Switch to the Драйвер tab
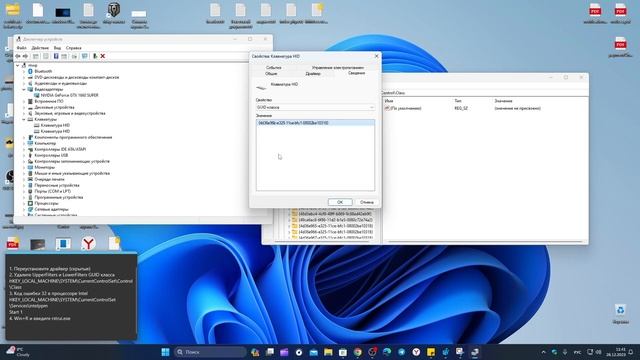The image size is (640, 360). click(313, 74)
